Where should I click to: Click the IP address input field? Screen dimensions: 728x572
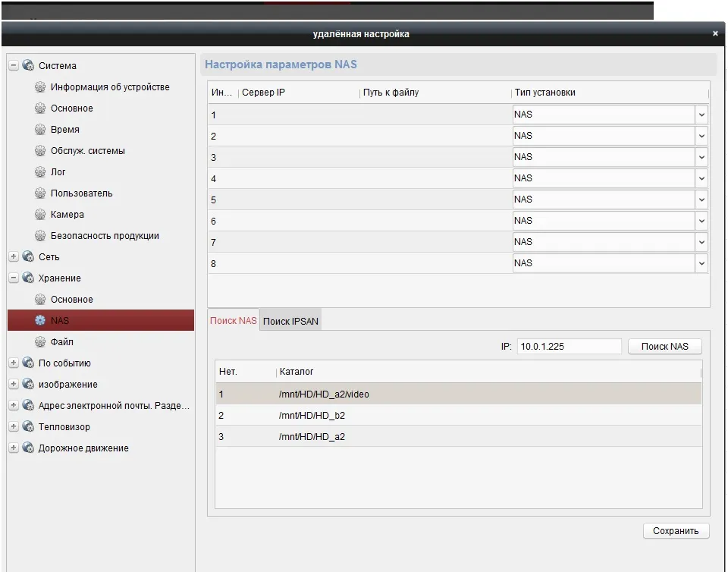pyautogui.click(x=569, y=347)
